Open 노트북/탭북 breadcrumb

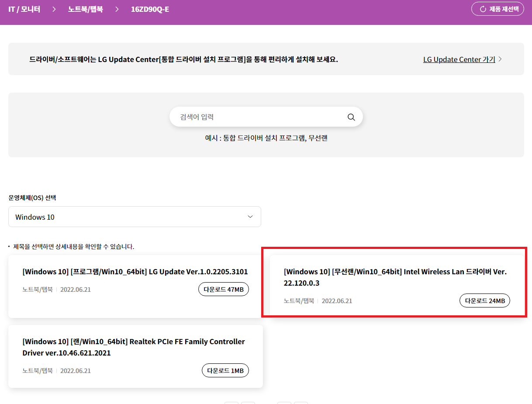click(86, 9)
